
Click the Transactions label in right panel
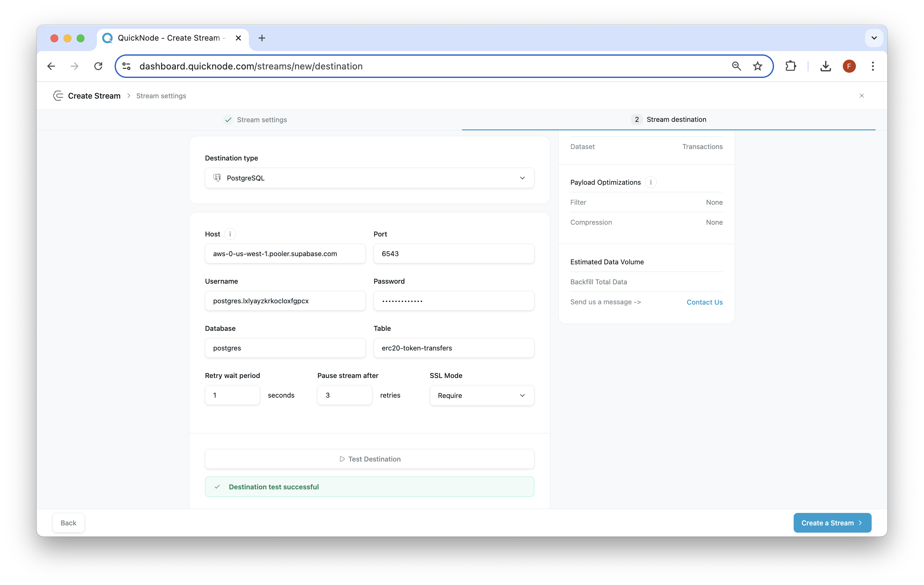point(702,146)
